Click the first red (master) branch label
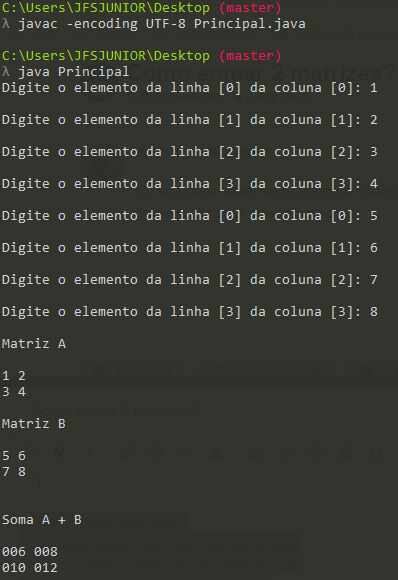This screenshot has height=580, width=398. pyautogui.click(x=250, y=8)
